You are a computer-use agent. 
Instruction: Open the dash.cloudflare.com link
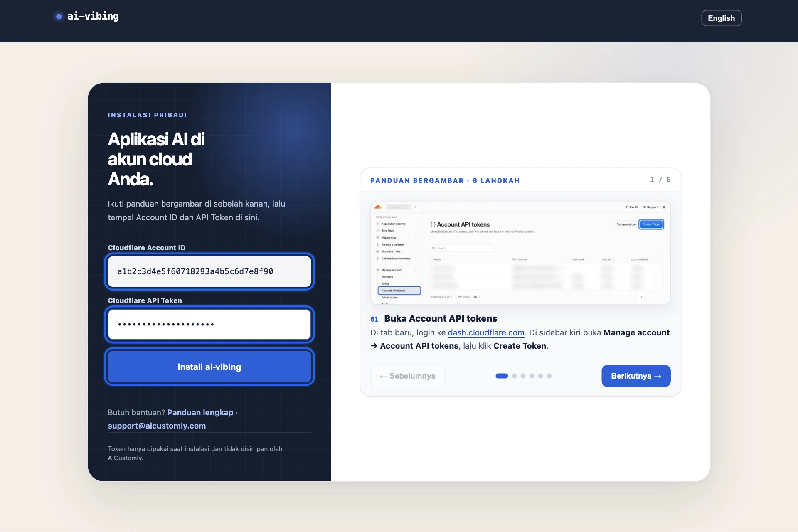coord(486,332)
